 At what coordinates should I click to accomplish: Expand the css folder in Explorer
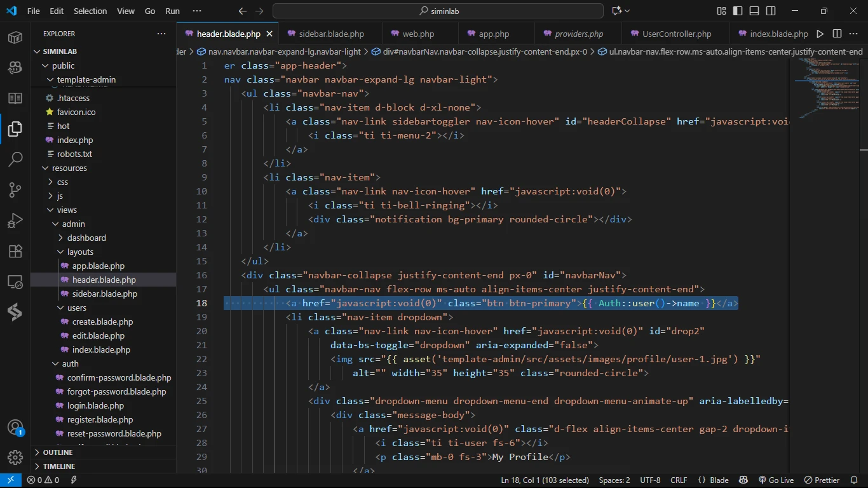62,182
